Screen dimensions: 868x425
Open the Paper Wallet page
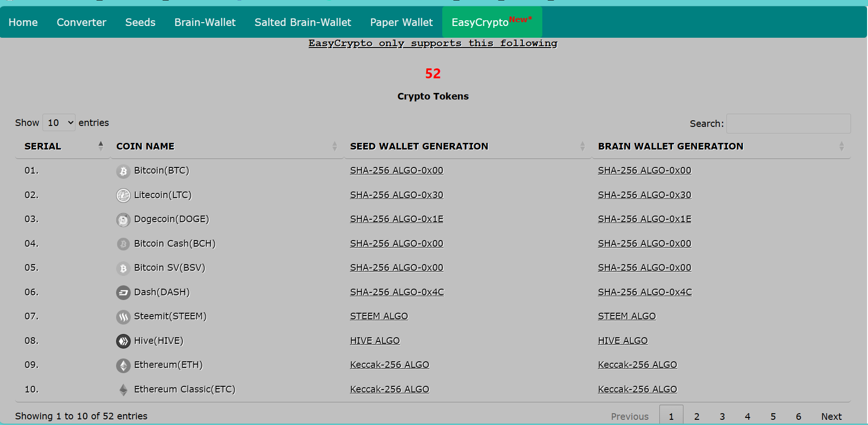click(402, 22)
